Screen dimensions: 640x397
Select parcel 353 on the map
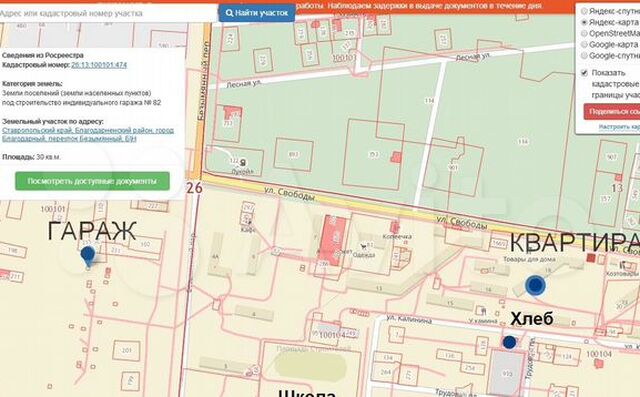(373, 154)
